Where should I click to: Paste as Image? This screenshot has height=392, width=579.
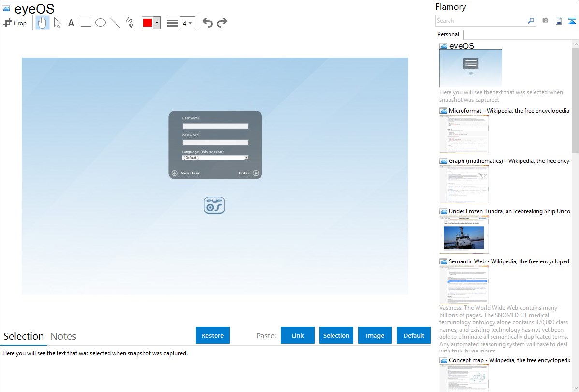pos(375,335)
